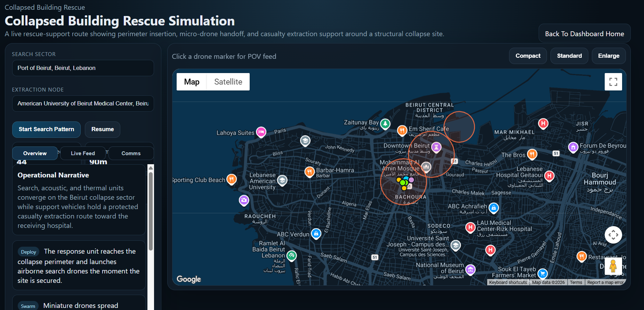Click the Google logo on the map
Screen dimensions: 644x310
[x=189, y=279]
